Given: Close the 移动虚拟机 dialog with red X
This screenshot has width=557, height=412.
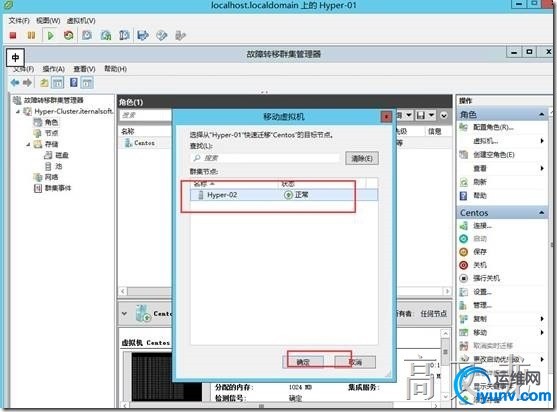Looking at the screenshot, I should click(386, 116).
